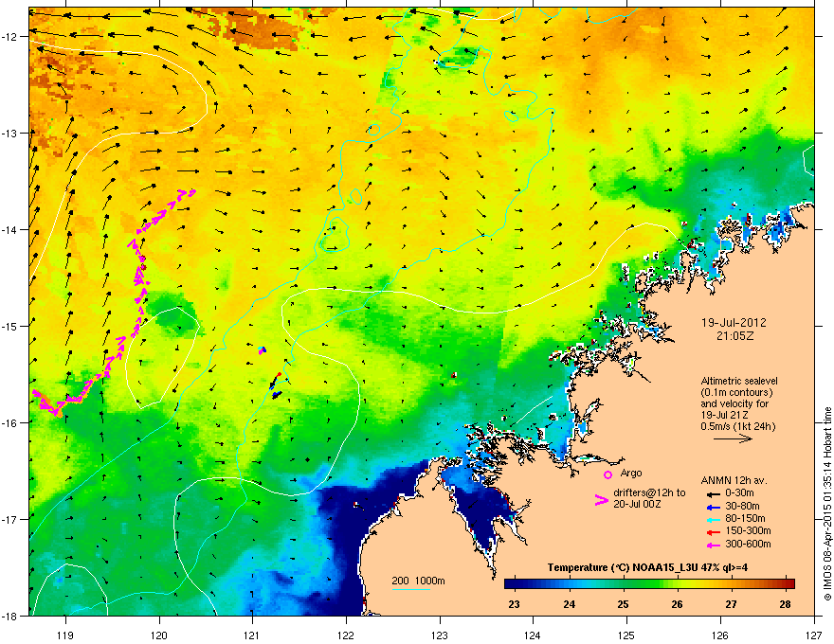Click the north-eastern end of the magenta drifter track

(192, 190)
